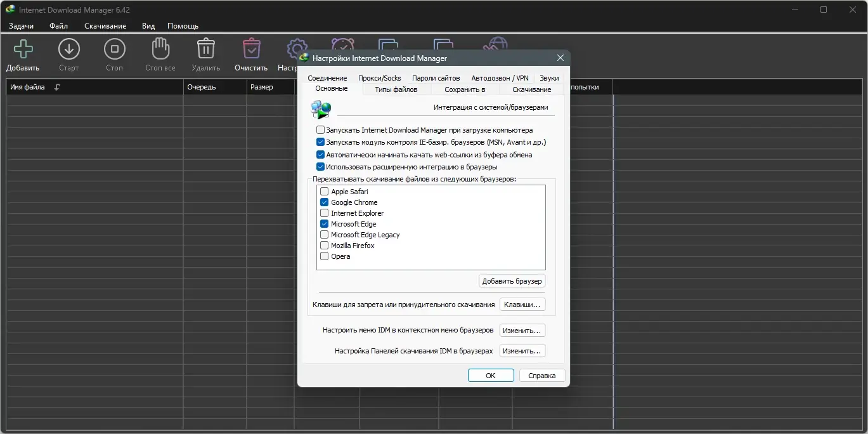Switch to the Автодозвон / VPN tab

pyautogui.click(x=500, y=78)
